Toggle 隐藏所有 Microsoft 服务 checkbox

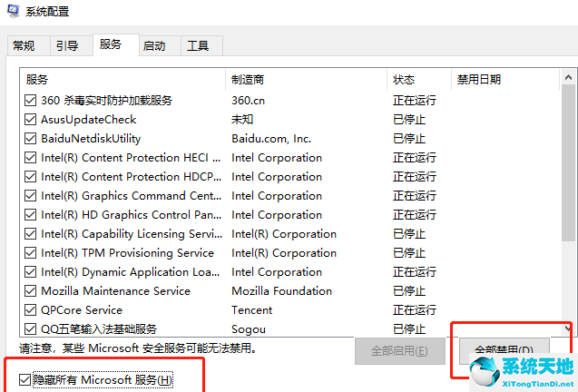coord(24,380)
